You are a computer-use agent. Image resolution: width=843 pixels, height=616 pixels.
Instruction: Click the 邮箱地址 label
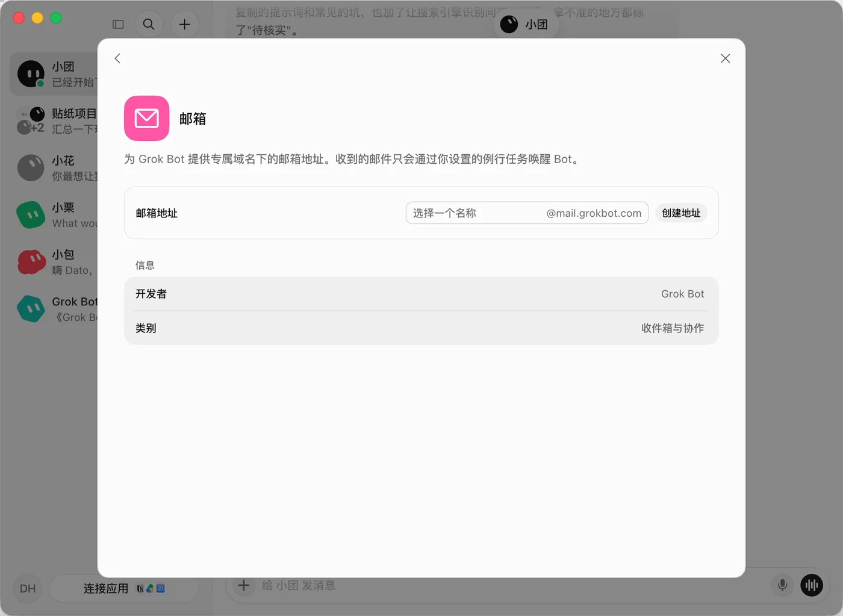coord(157,213)
